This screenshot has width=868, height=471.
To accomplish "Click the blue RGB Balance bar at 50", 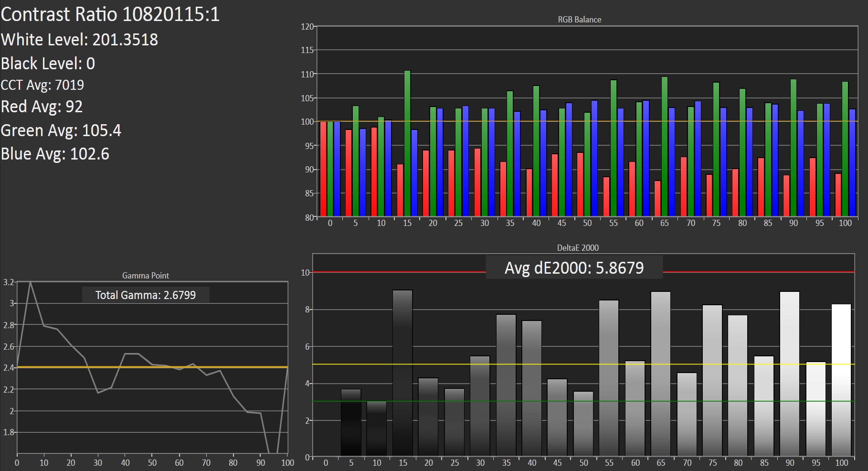I will pyautogui.click(x=594, y=158).
